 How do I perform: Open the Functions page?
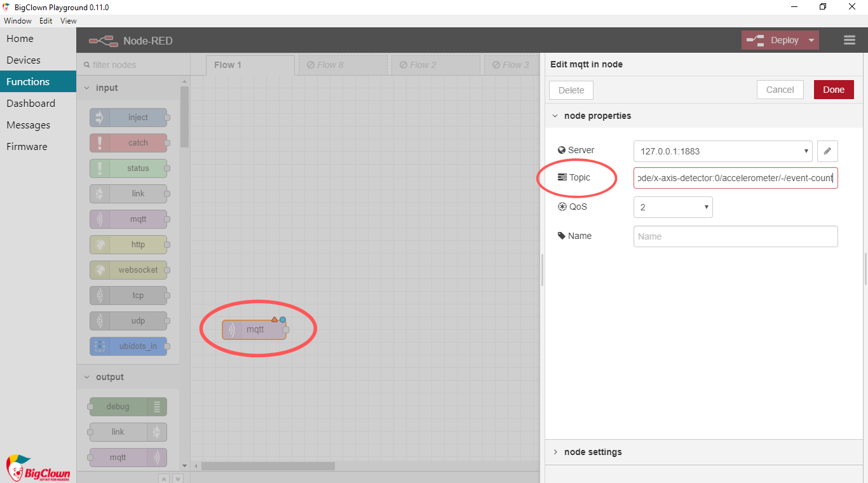point(38,81)
